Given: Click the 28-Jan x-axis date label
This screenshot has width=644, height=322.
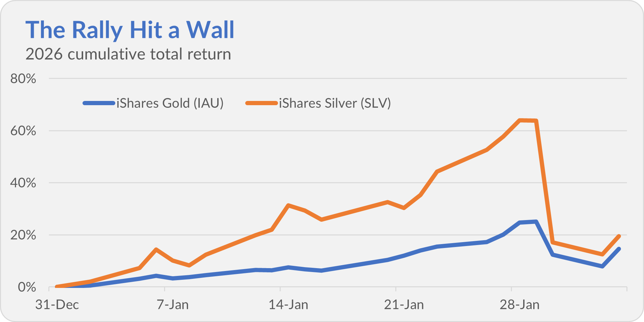Looking at the screenshot, I should 519,305.
